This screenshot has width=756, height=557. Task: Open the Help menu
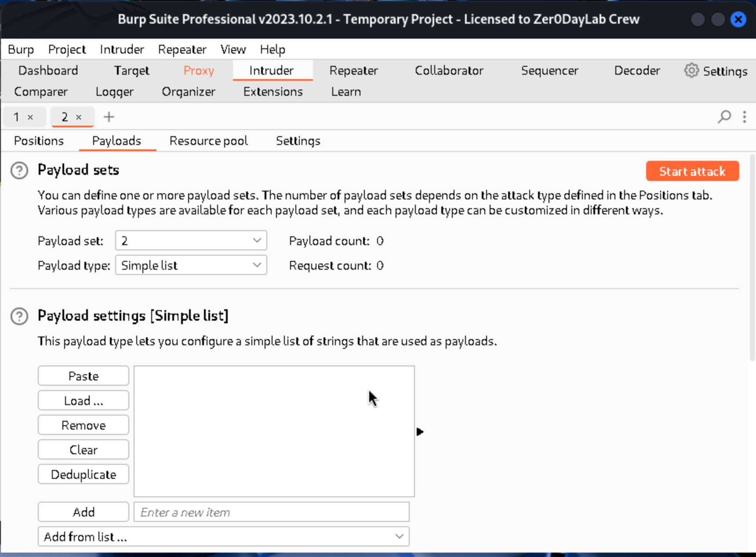[x=273, y=49]
